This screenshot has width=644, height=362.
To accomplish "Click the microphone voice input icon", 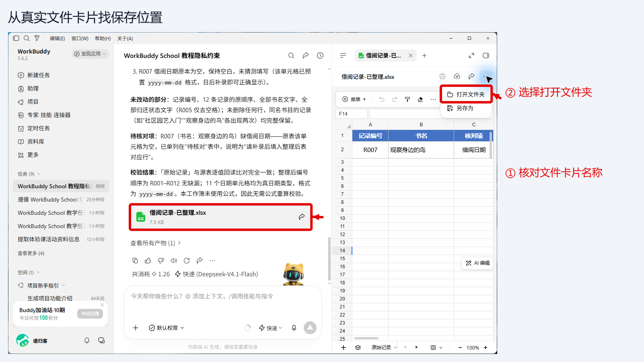I will pos(294,328).
